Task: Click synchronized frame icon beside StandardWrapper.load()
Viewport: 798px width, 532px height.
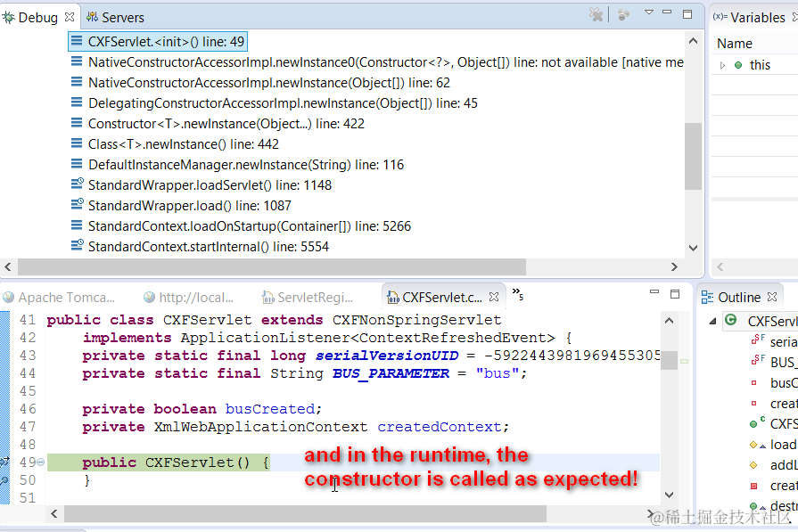Action: 77,204
